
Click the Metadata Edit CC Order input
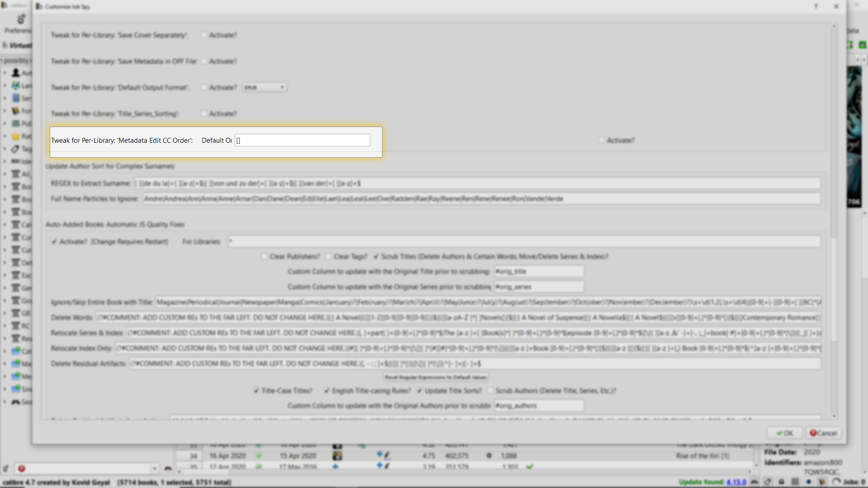click(x=302, y=141)
